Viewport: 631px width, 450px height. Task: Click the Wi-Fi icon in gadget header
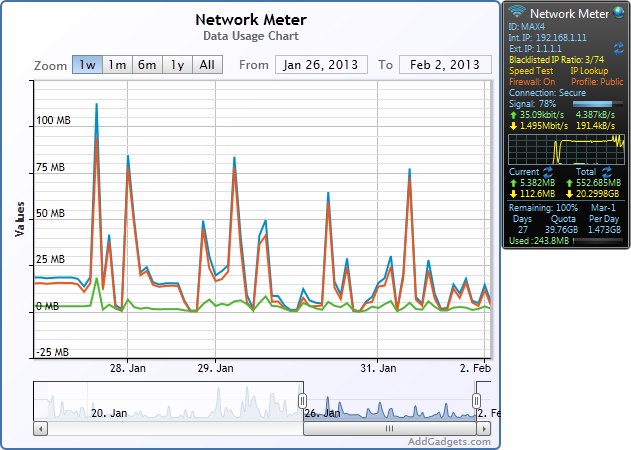tap(517, 11)
